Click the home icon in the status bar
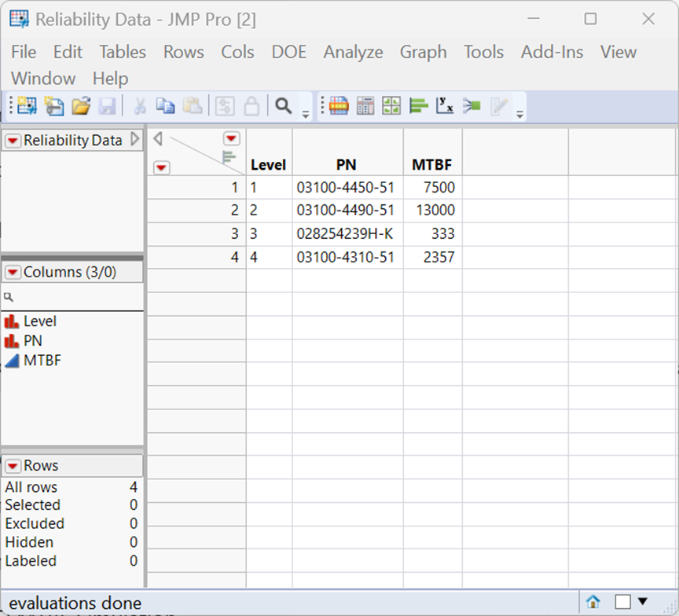 tap(593, 602)
